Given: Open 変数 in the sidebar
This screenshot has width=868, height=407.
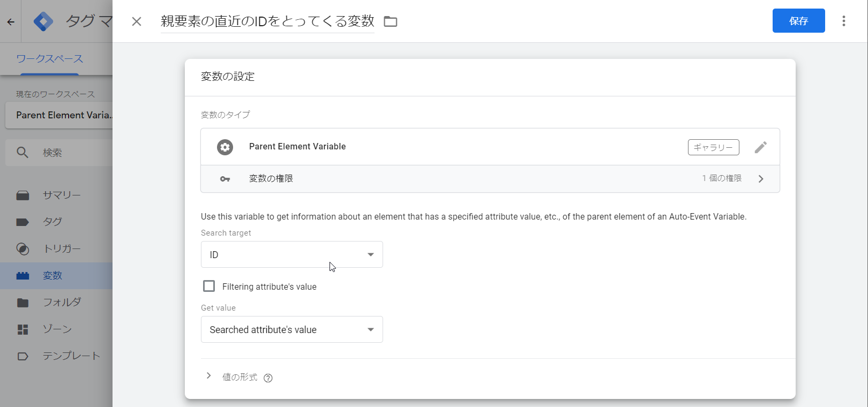Looking at the screenshot, I should coord(56,276).
